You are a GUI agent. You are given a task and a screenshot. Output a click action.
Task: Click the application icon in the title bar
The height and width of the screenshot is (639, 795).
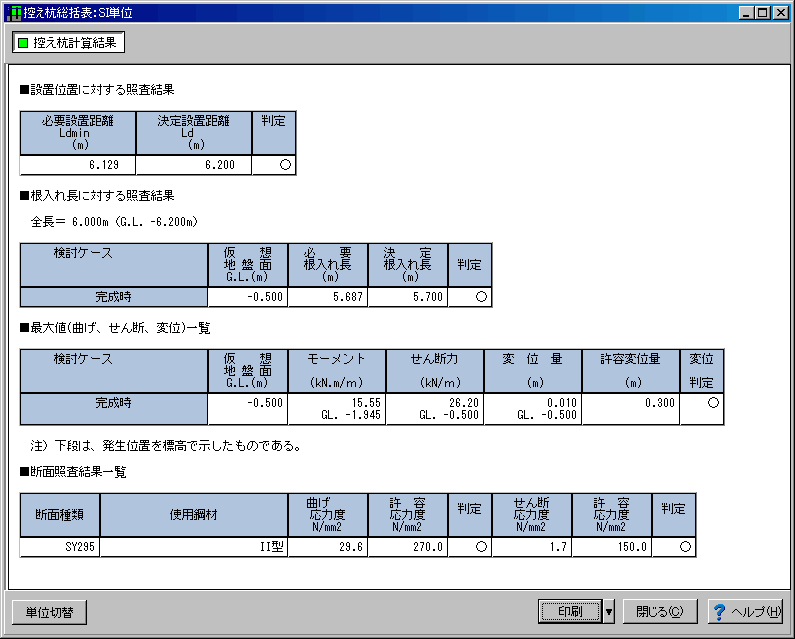15,12
